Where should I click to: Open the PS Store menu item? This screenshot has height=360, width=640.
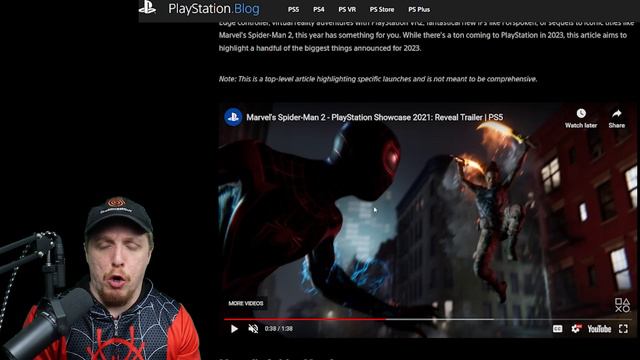tap(382, 9)
